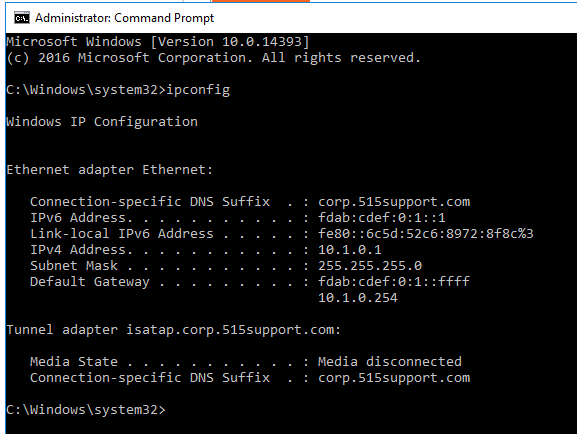Click the Tunnel adapter isatap line
This screenshot has height=434, width=577.
coord(174,329)
